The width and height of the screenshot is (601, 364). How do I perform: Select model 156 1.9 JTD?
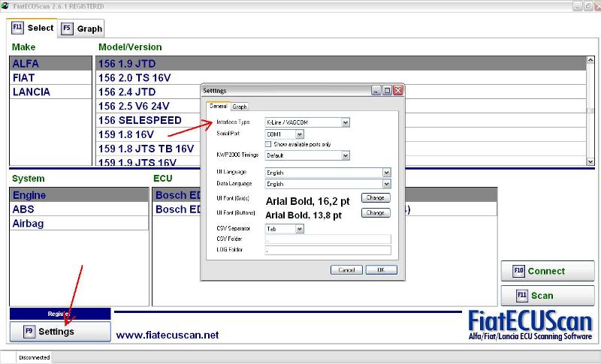[x=341, y=64]
